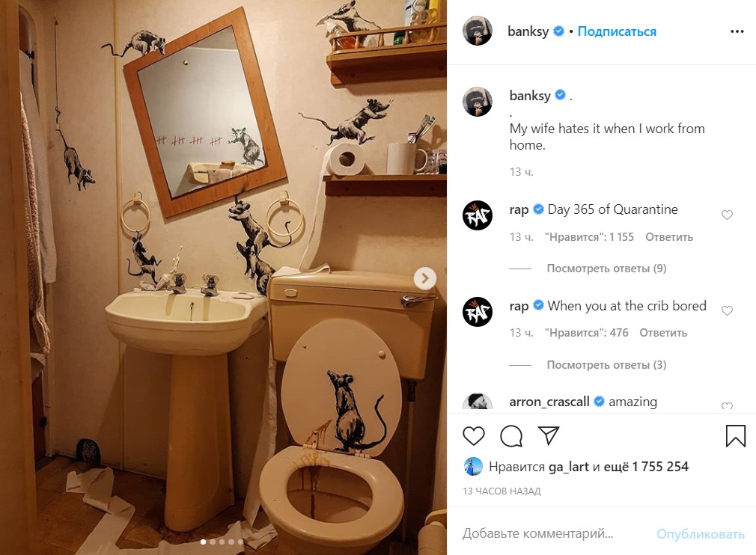Like the 'Day 365 of Quarantine' comment
756x555 pixels.
click(x=727, y=215)
